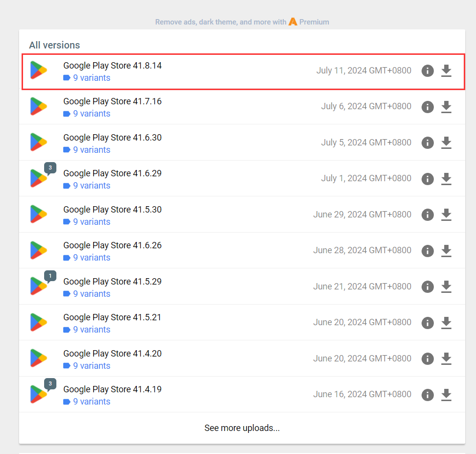Open info for Google Play Store 41.7.16
476x454 pixels.
click(x=427, y=107)
